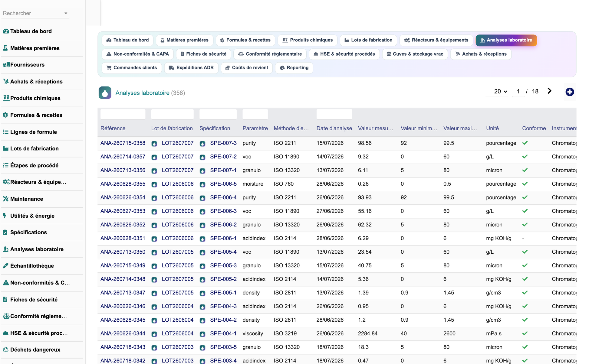The width and height of the screenshot is (589, 364).
Task: Click the Analyses laboratoire droplet module icon
Action: pos(105,93)
